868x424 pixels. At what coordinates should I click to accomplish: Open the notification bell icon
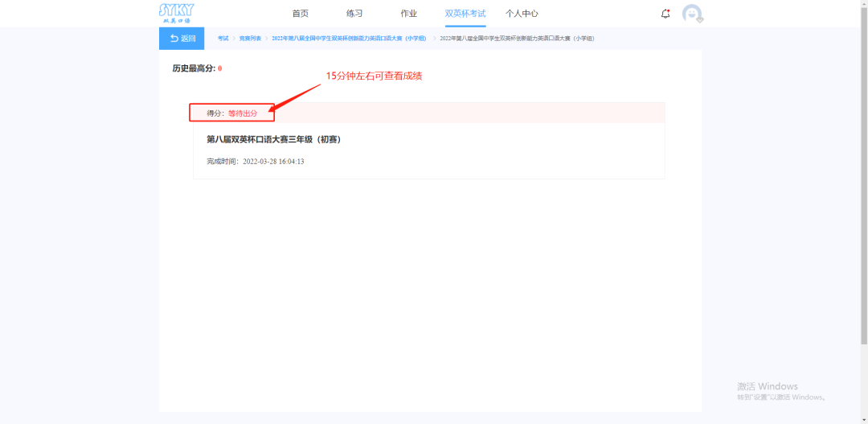(x=665, y=14)
